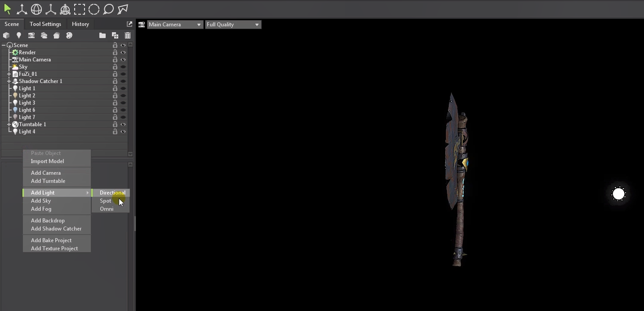Choose the rectangle marquee selection tool
Image resolution: width=644 pixels, height=311 pixels.
(x=79, y=8)
